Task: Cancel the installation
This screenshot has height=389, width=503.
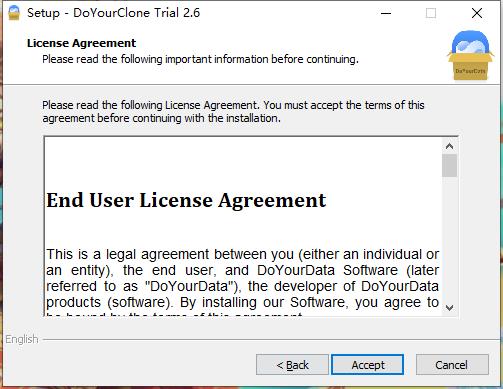Action: click(452, 365)
